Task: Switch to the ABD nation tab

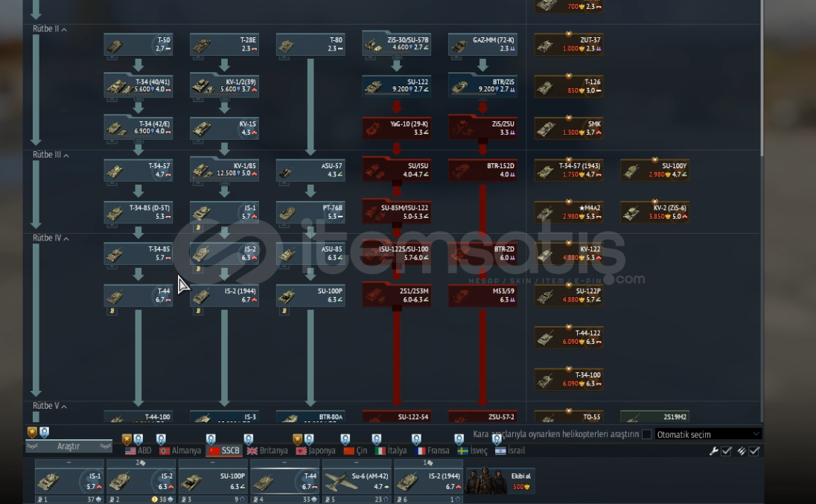Action: 138,450
